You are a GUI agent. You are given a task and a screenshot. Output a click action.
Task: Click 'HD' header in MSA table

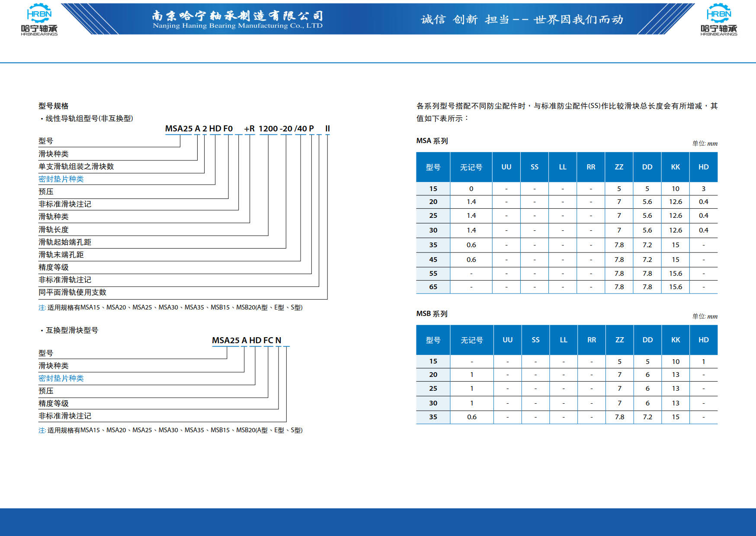pyautogui.click(x=704, y=167)
